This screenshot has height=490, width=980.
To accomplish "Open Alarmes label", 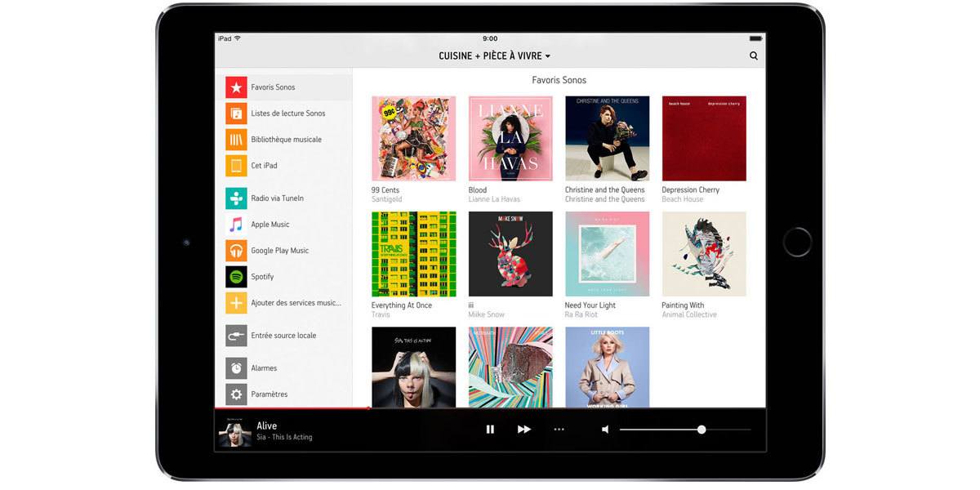I will pyautogui.click(x=264, y=368).
